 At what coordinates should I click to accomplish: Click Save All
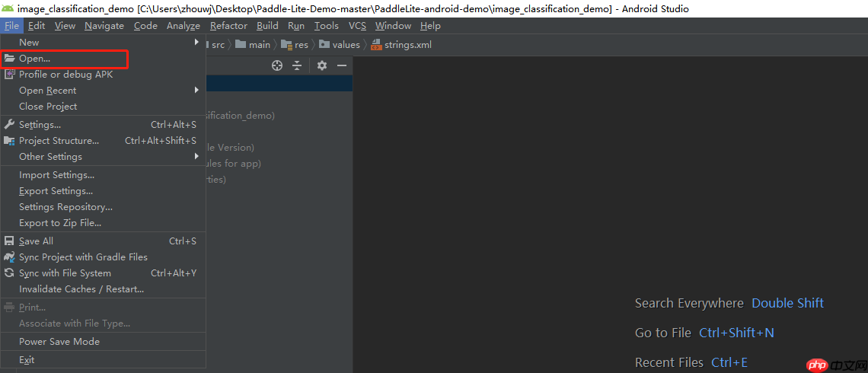(103, 241)
